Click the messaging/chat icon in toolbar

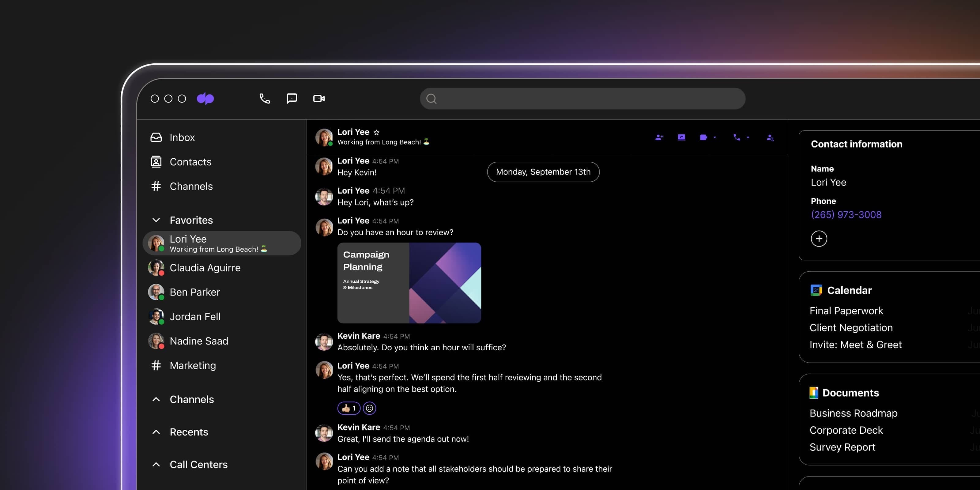pos(291,98)
